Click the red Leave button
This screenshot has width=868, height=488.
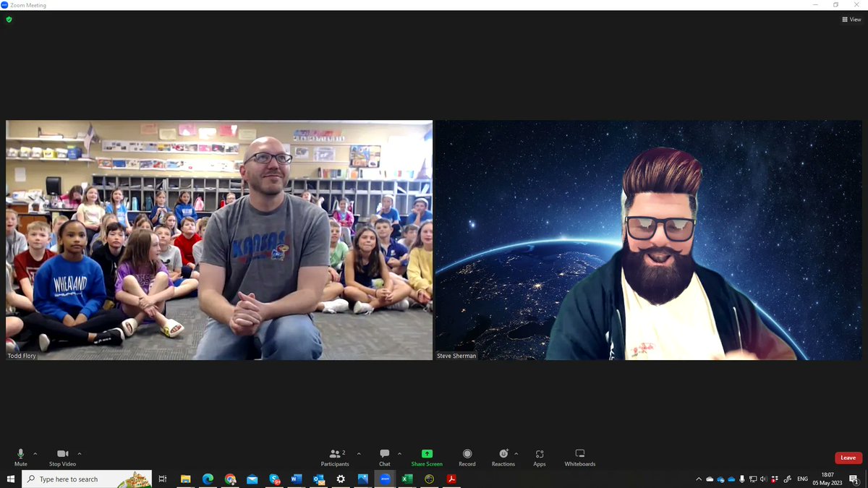tap(848, 458)
